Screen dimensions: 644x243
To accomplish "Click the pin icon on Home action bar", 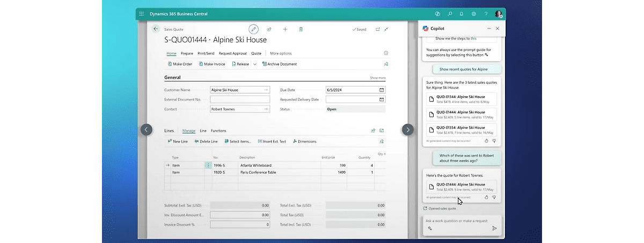I will [x=386, y=64].
